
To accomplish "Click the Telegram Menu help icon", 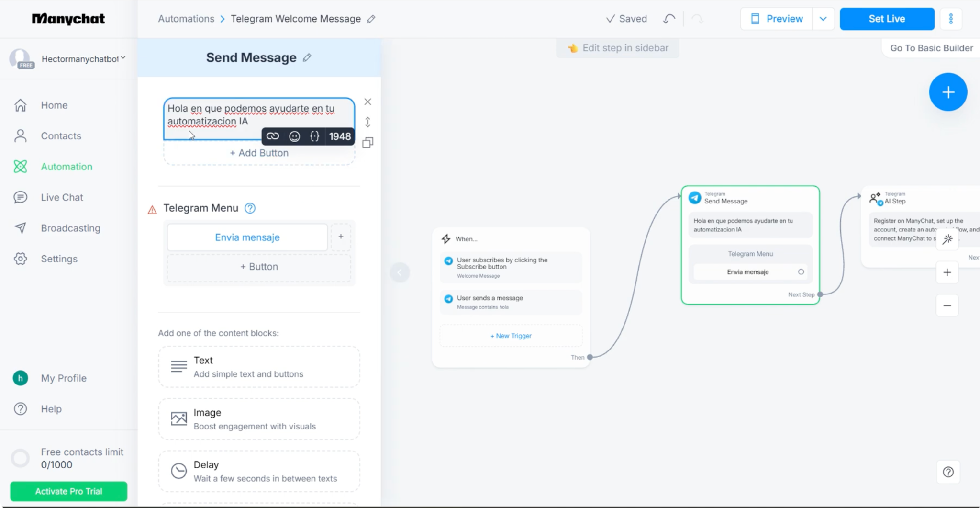I will pyautogui.click(x=250, y=208).
